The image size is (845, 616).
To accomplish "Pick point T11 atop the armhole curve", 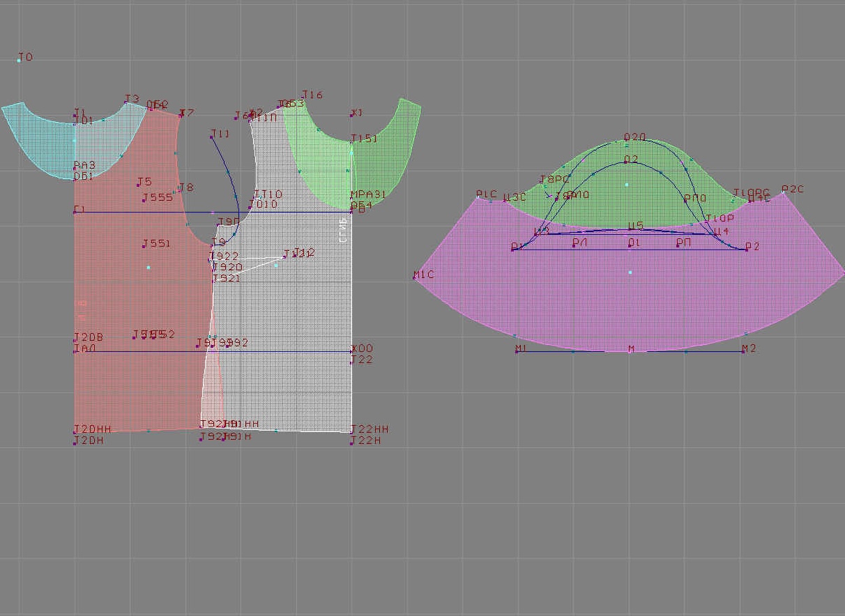I will tap(212, 137).
